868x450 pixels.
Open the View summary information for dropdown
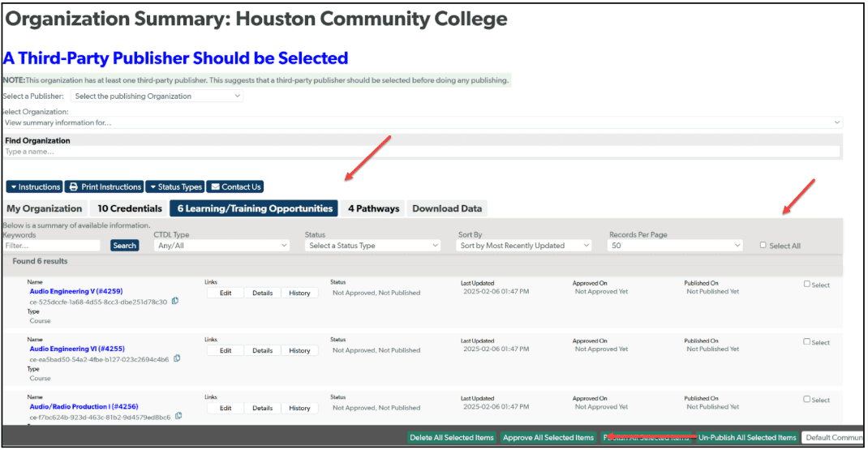point(423,123)
